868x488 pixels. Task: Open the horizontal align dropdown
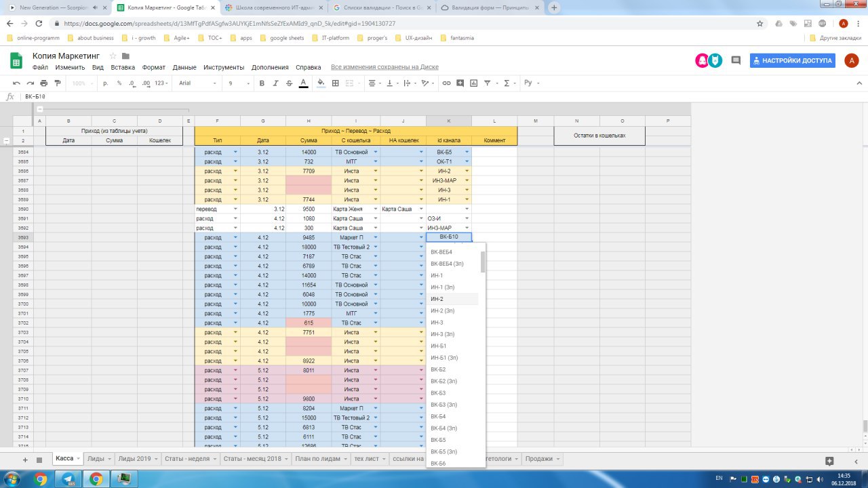[x=374, y=83]
